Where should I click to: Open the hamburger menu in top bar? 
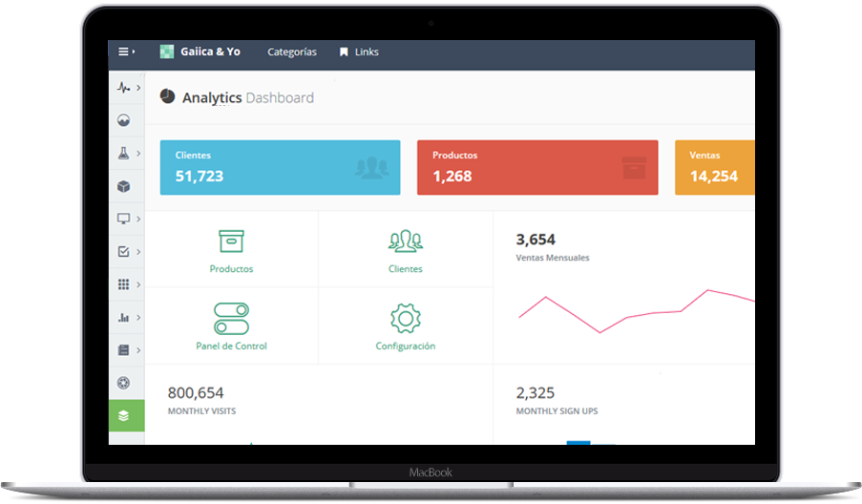tap(125, 52)
